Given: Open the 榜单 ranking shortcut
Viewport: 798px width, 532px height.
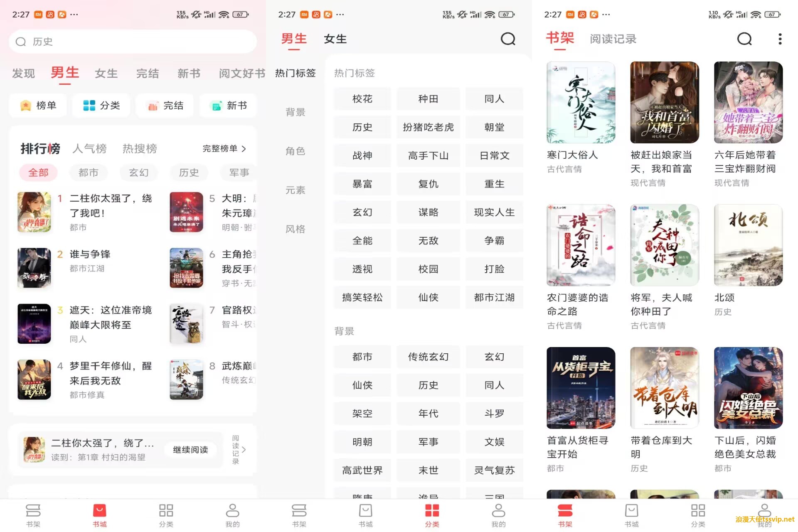Looking at the screenshot, I should click(38, 106).
